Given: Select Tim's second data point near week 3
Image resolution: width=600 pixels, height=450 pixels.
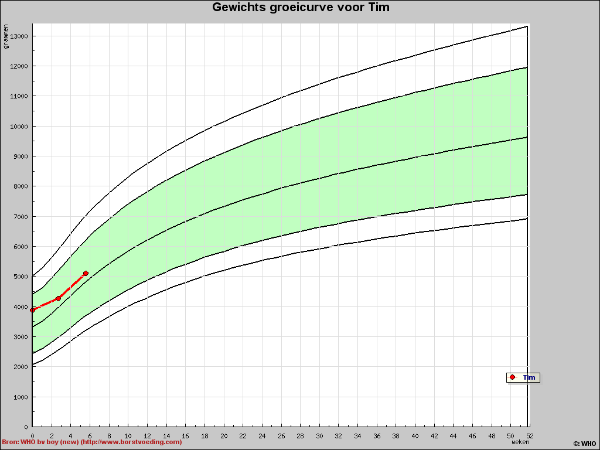Looking at the screenshot, I should (58, 298).
